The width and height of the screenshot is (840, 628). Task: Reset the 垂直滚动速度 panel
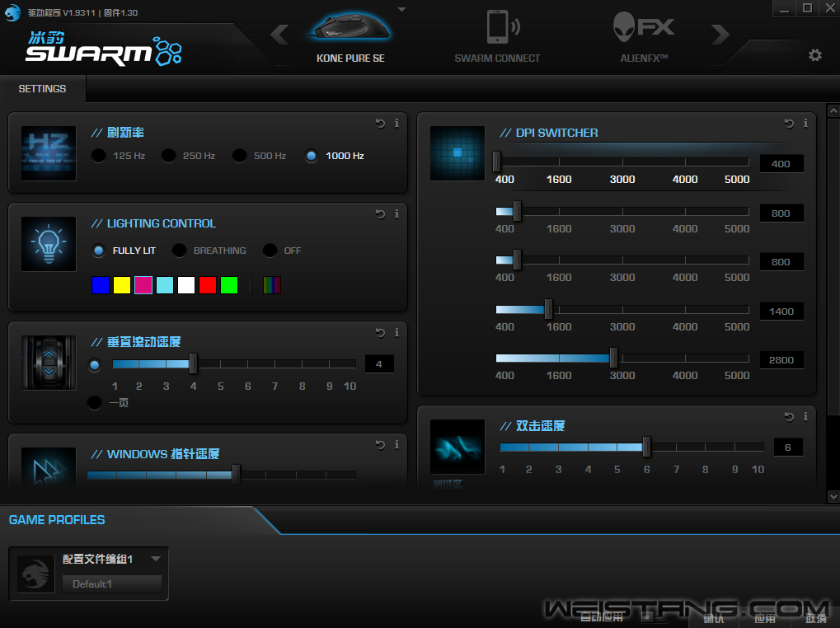[380, 333]
